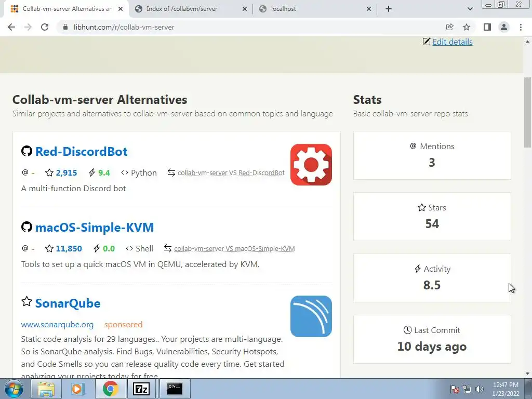Open the Windows Start menu
This screenshot has width=532, height=399.
[14, 389]
